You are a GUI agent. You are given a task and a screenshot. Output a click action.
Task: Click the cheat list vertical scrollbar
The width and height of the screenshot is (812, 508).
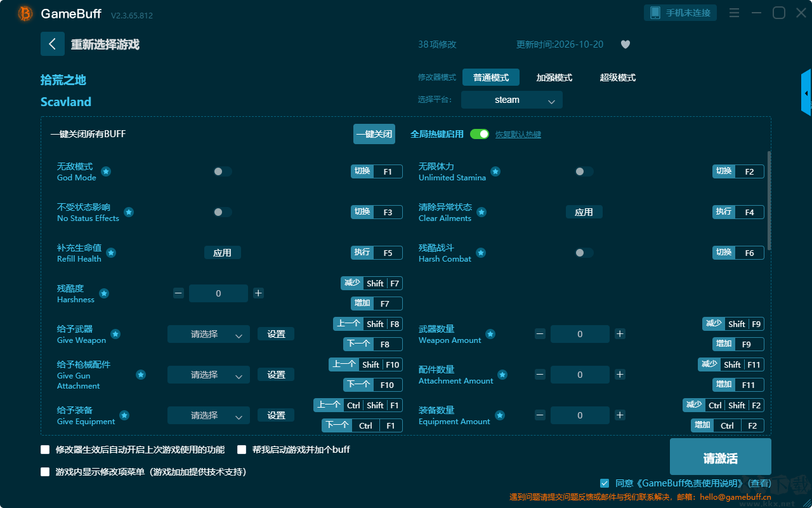(769, 200)
